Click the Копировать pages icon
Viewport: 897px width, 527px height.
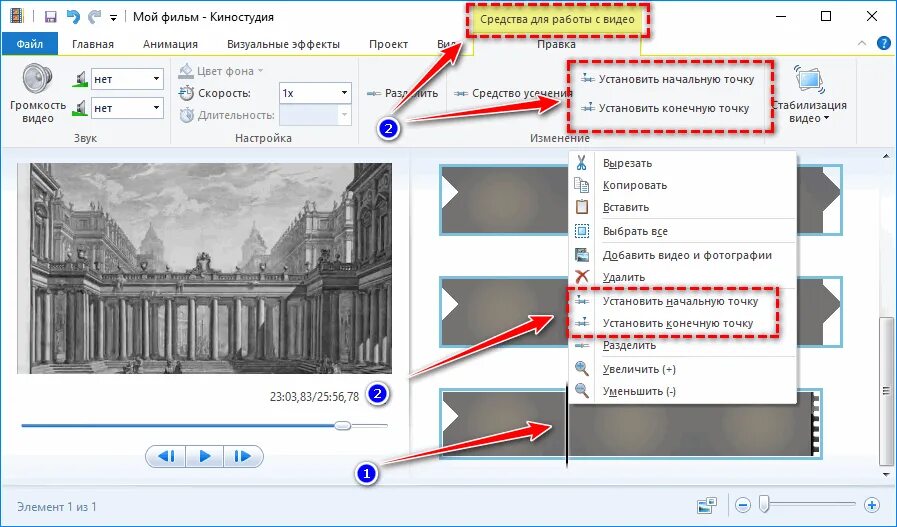tap(582, 185)
